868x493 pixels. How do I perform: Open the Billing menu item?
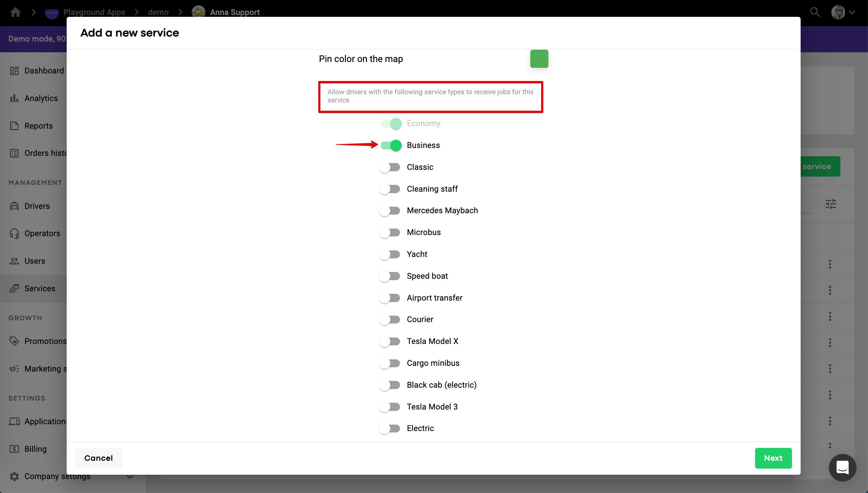click(35, 449)
